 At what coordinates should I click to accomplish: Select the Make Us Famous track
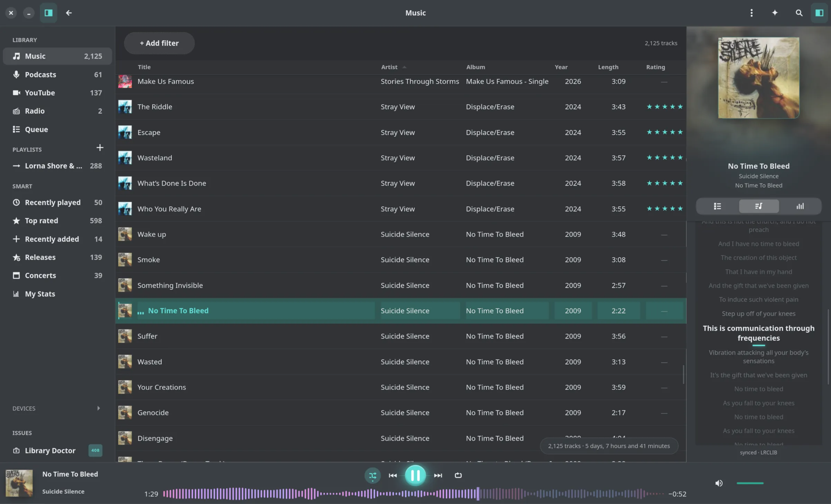[x=166, y=82]
